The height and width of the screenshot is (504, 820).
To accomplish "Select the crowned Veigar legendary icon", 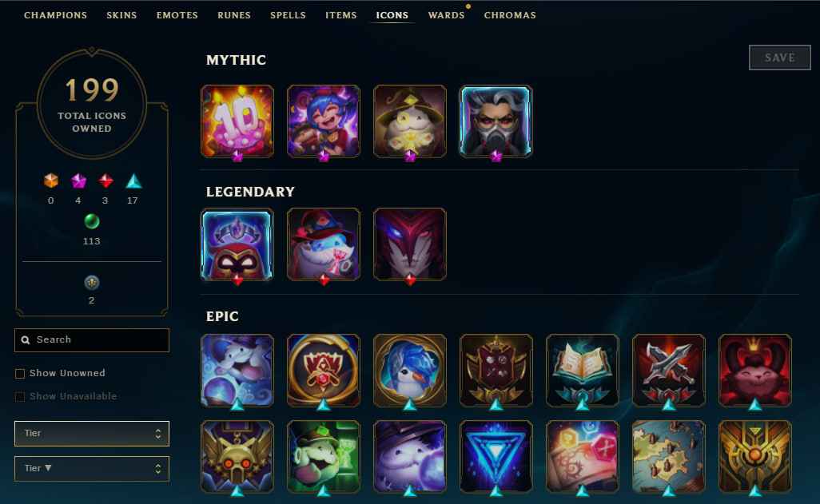I will [x=237, y=244].
